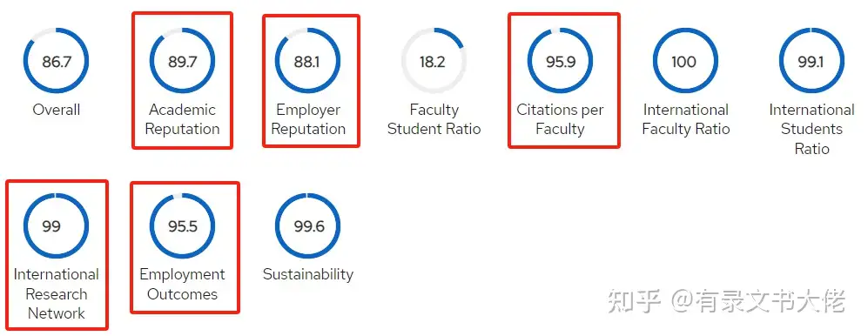The width and height of the screenshot is (868, 336).
Task: Click the Employer Reputation 88.1 circle
Action: coord(308,60)
